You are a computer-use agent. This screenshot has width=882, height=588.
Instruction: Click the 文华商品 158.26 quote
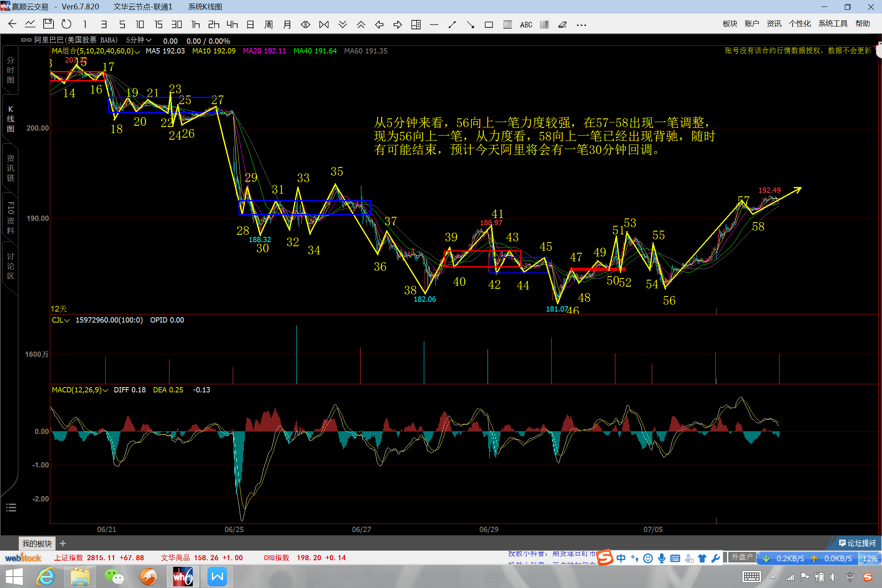coord(202,558)
